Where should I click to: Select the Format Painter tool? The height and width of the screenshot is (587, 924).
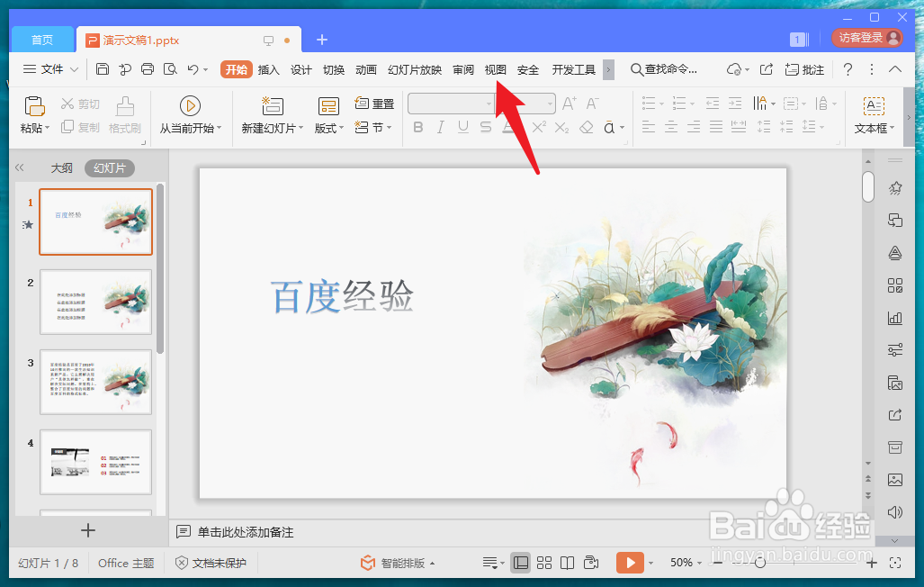(125, 115)
